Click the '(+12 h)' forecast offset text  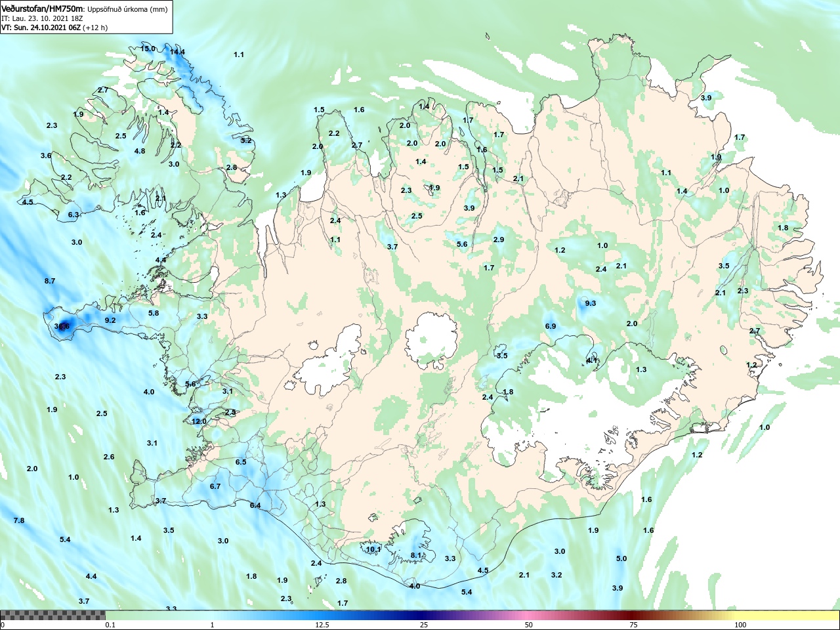tap(95, 28)
